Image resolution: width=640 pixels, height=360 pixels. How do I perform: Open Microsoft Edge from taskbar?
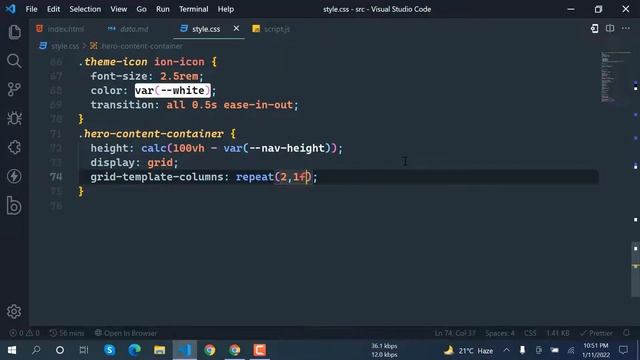click(x=134, y=350)
